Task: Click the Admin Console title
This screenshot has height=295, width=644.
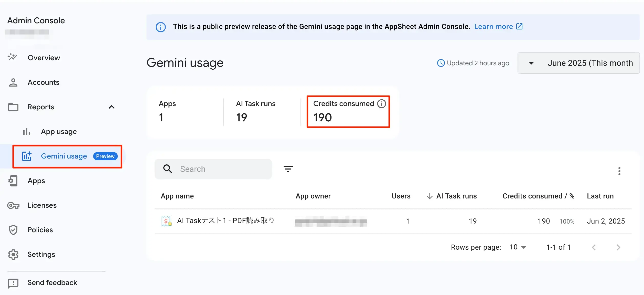Action: [x=36, y=20]
